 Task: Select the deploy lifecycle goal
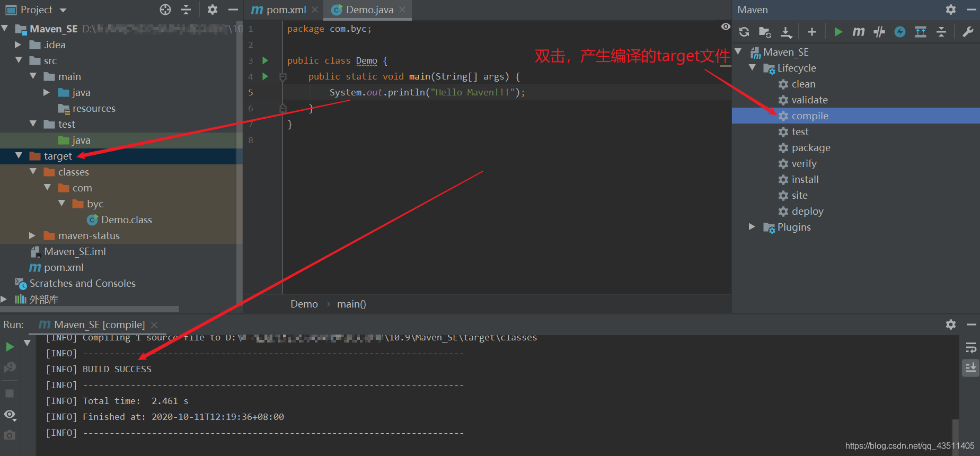point(801,211)
